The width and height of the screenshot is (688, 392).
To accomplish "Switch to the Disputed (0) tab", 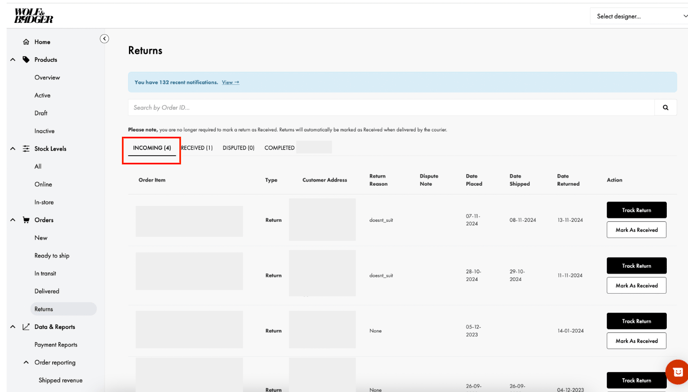I will pyautogui.click(x=238, y=148).
